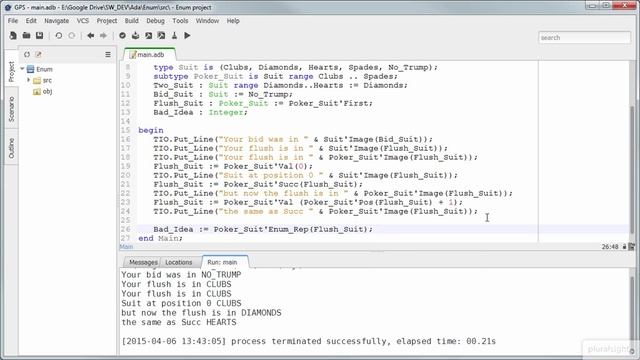The width and height of the screenshot is (640, 360).
Task: Open the Tools menu
Action: (180, 21)
